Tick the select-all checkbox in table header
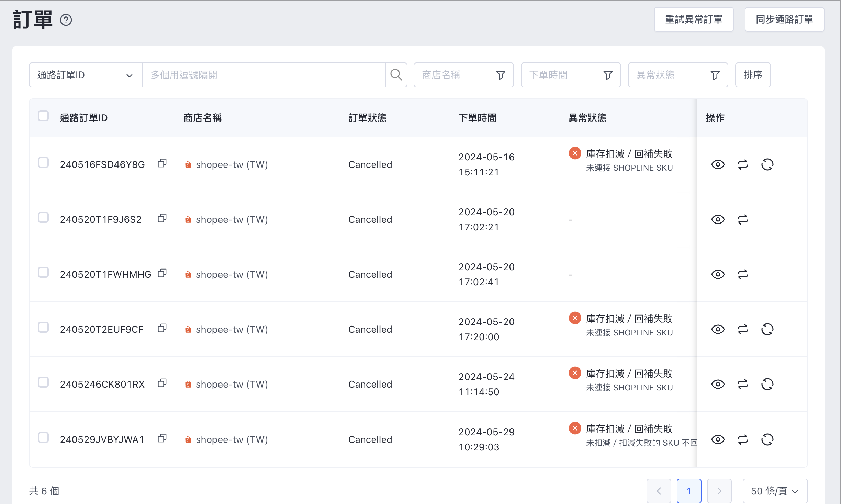Image resolution: width=841 pixels, height=504 pixels. coord(43,116)
